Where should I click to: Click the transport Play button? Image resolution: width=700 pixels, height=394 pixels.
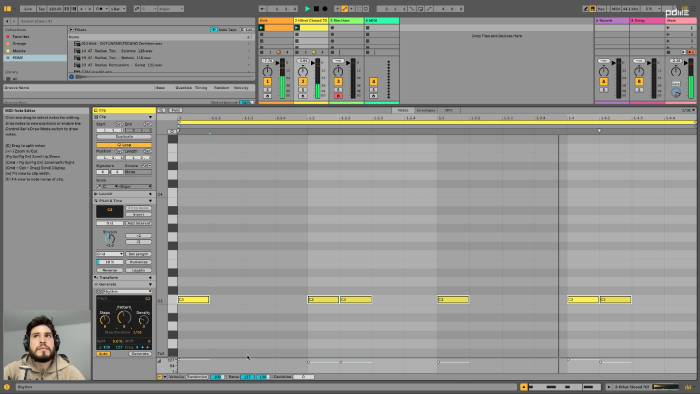pyautogui.click(x=307, y=8)
